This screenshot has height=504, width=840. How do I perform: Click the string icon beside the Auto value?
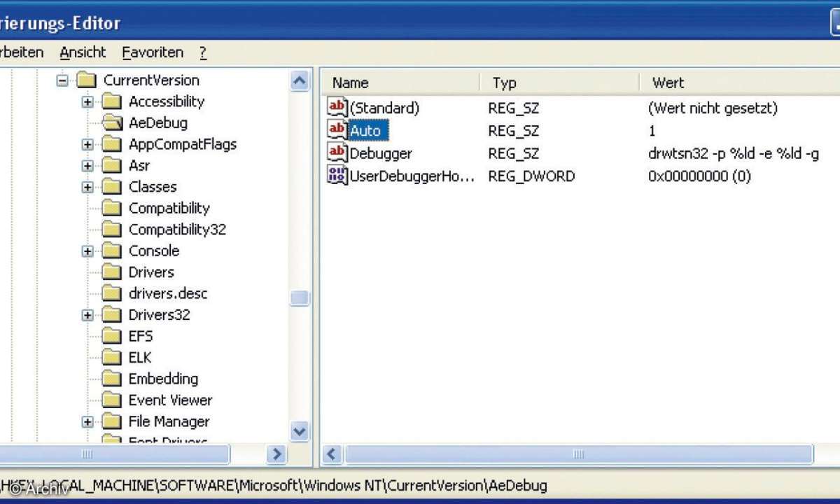point(337,130)
